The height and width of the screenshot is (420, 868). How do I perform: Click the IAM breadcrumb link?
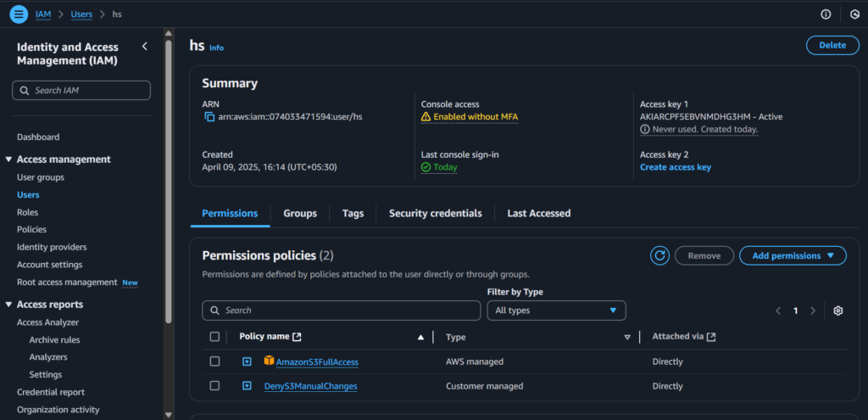(43, 14)
